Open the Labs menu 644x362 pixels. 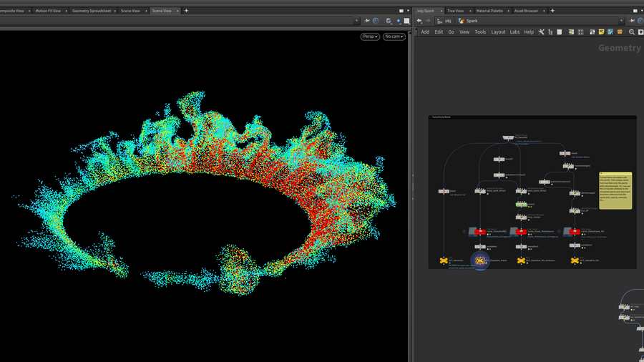[514, 32]
